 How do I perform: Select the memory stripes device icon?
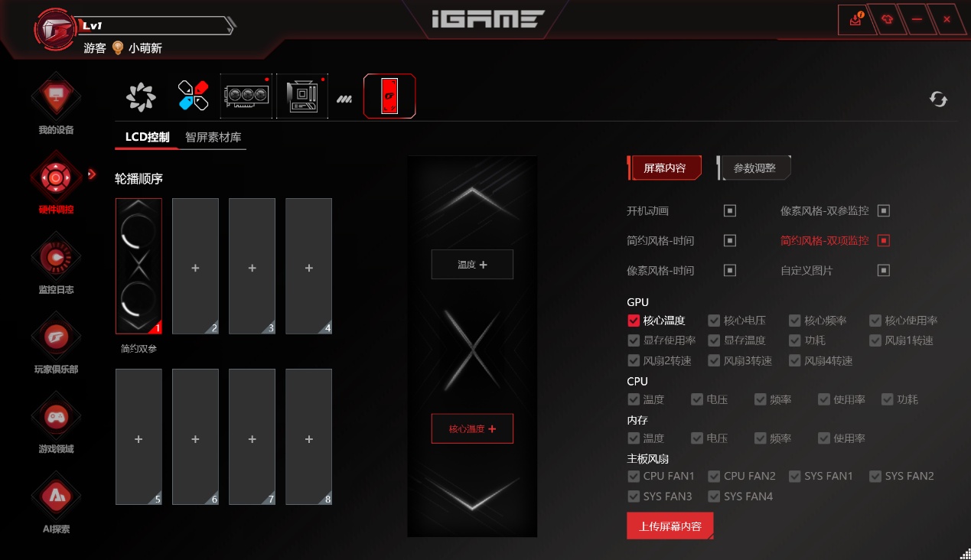click(x=344, y=98)
